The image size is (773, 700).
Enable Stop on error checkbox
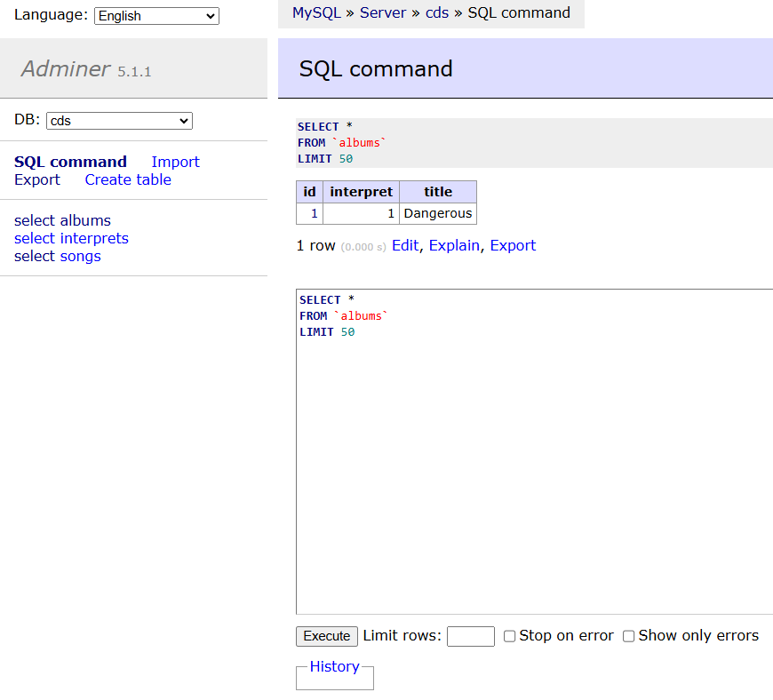point(509,636)
